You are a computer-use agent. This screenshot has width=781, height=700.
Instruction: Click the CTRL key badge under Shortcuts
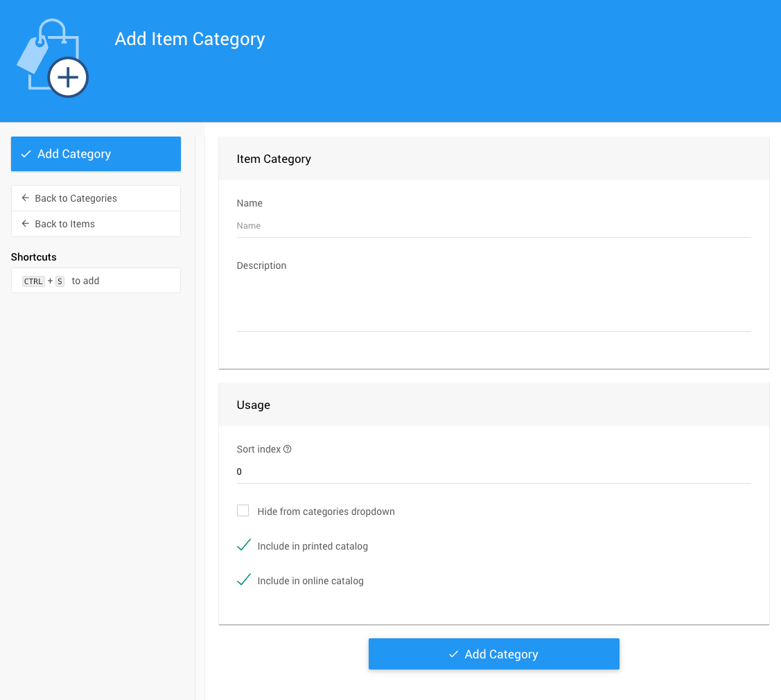point(33,281)
